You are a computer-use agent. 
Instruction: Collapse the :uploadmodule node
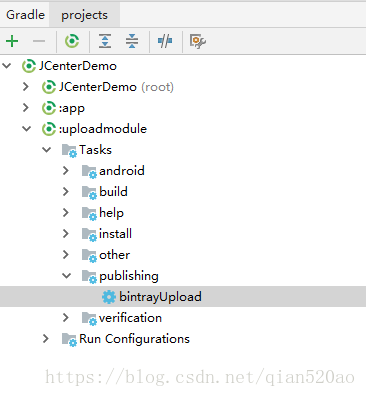(27, 129)
